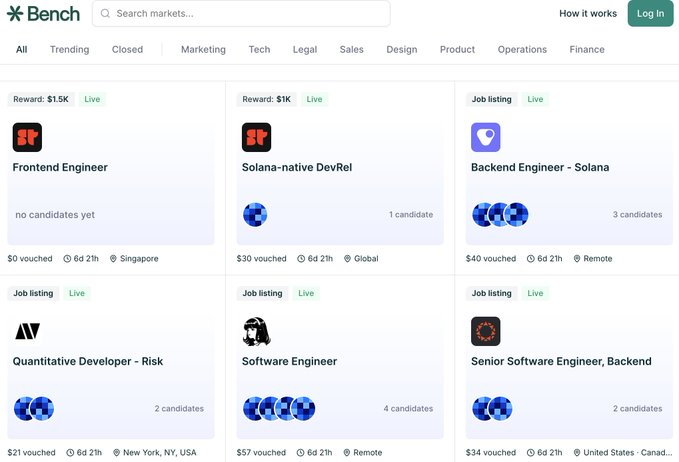The height and width of the screenshot is (462, 679).
Task: Click location pin on Backend Engineer - Solana card
Action: click(577, 258)
